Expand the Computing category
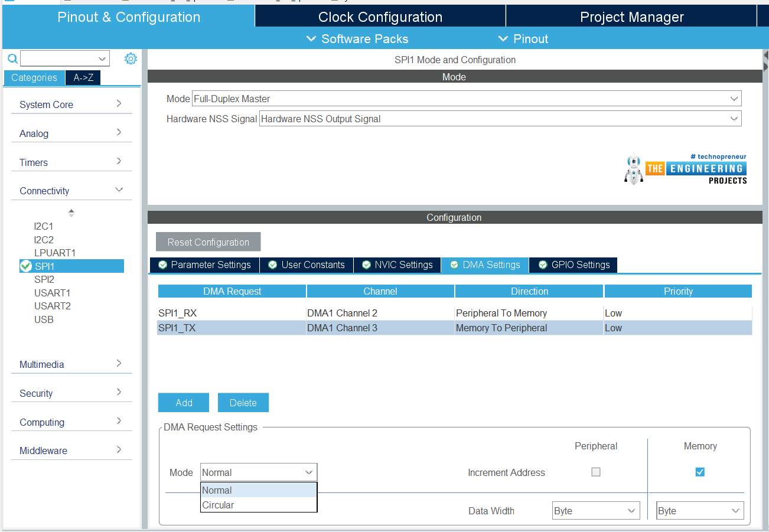Image resolution: width=769 pixels, height=532 pixels. click(x=71, y=422)
